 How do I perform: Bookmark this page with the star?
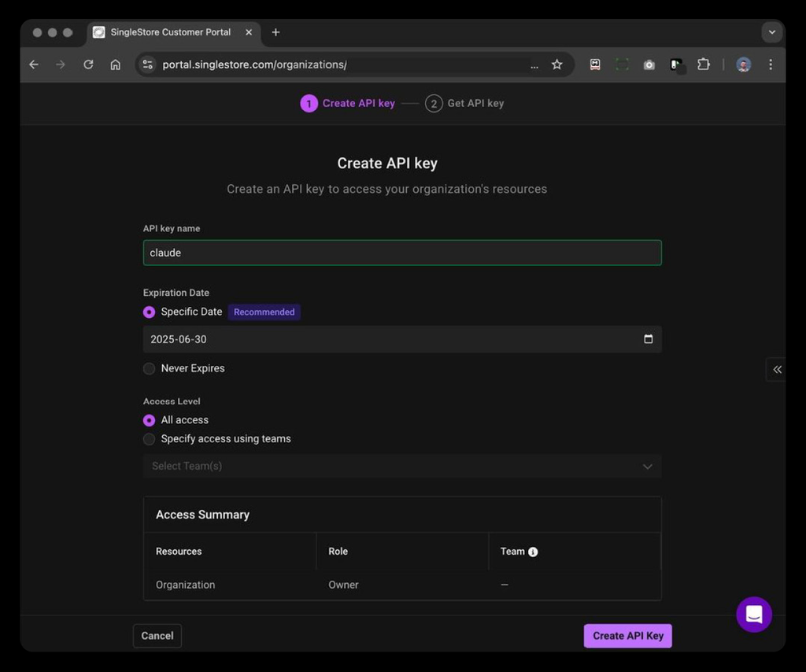click(x=557, y=65)
